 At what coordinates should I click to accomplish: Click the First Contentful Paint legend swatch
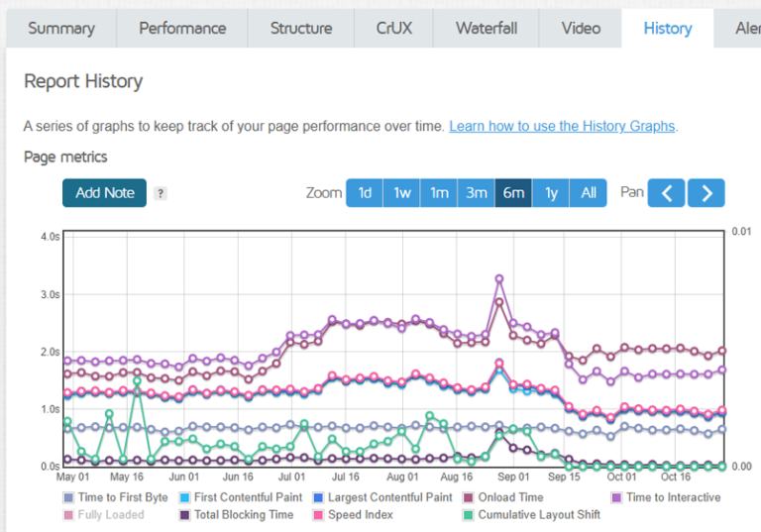(x=184, y=497)
